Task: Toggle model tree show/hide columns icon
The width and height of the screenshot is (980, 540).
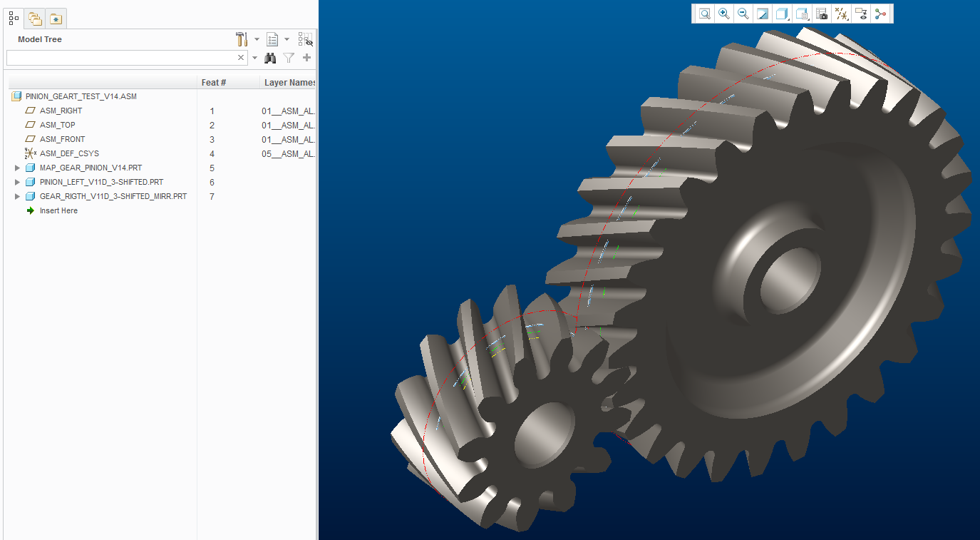Action: coord(305,39)
